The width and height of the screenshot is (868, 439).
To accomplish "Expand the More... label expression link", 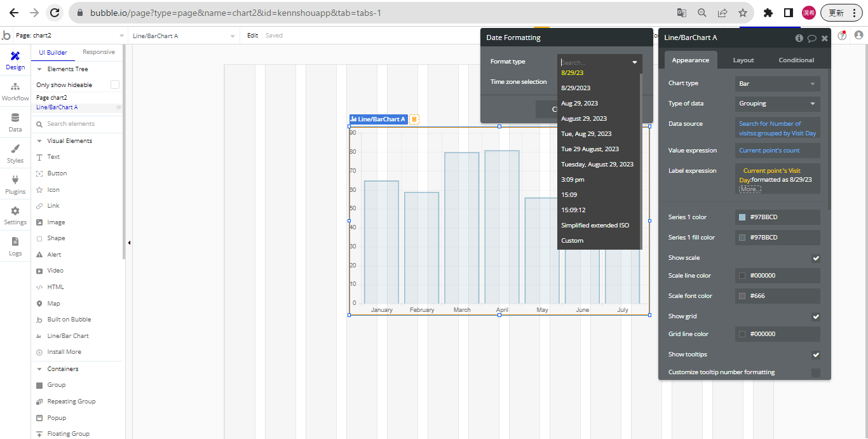I will click(749, 189).
